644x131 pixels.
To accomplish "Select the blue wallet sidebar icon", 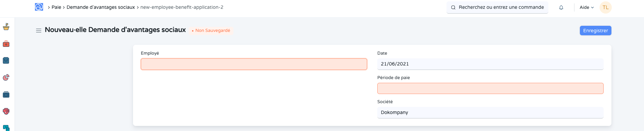I will coord(6,94).
